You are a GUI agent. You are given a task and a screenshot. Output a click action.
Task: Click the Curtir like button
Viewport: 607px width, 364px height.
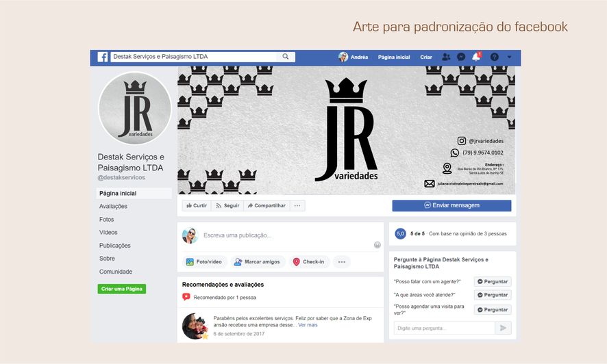pos(197,205)
